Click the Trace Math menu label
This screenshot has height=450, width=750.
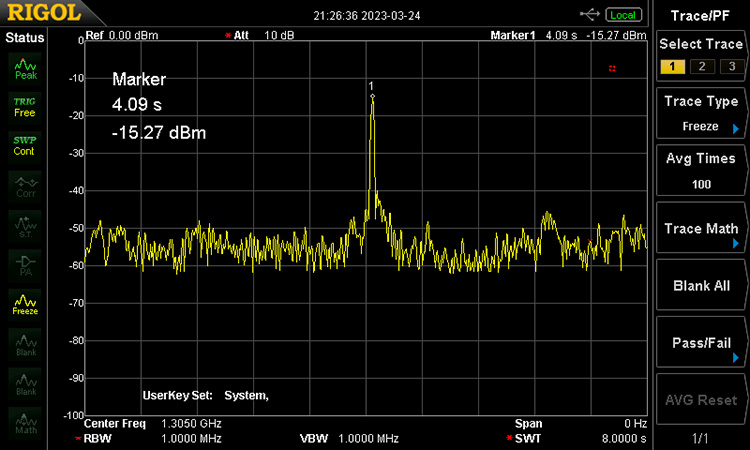701,229
